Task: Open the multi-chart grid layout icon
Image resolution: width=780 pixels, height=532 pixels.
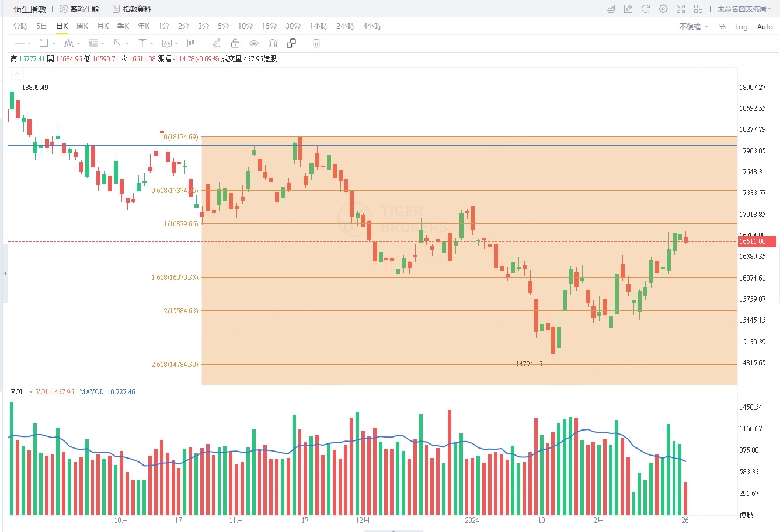Action: coord(698,9)
